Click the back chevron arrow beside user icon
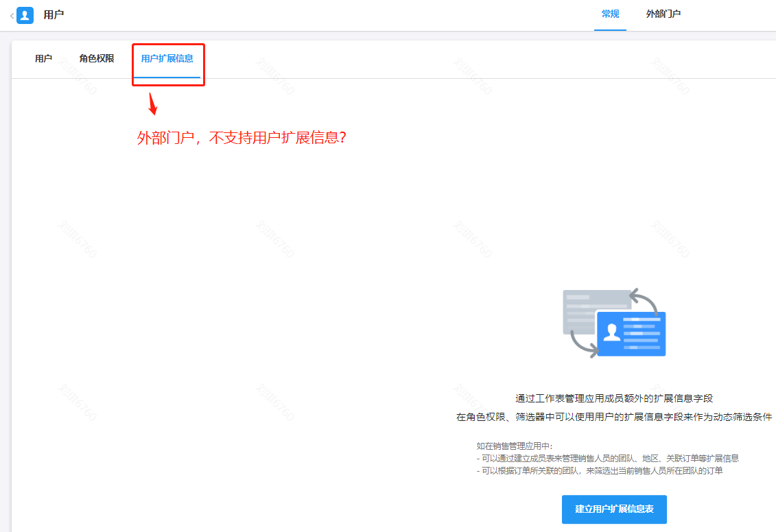Image resolution: width=776 pixels, height=532 pixels. click(x=11, y=15)
